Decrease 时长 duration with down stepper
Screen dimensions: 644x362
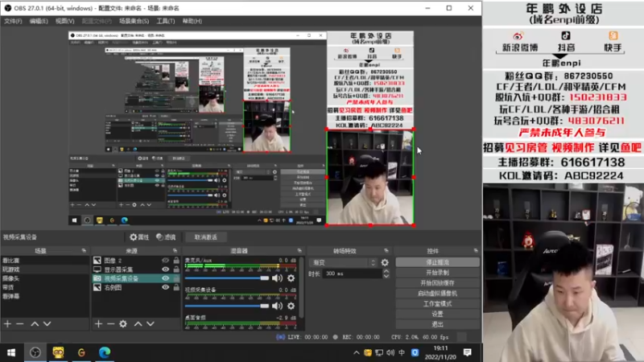pos(386,276)
